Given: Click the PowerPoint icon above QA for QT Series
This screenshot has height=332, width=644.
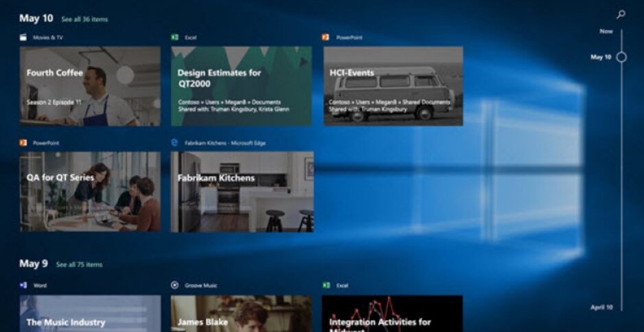Looking at the screenshot, I should click(x=23, y=143).
